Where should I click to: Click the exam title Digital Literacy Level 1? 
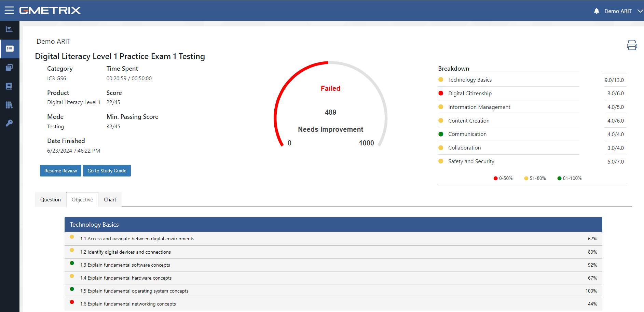pyautogui.click(x=120, y=56)
